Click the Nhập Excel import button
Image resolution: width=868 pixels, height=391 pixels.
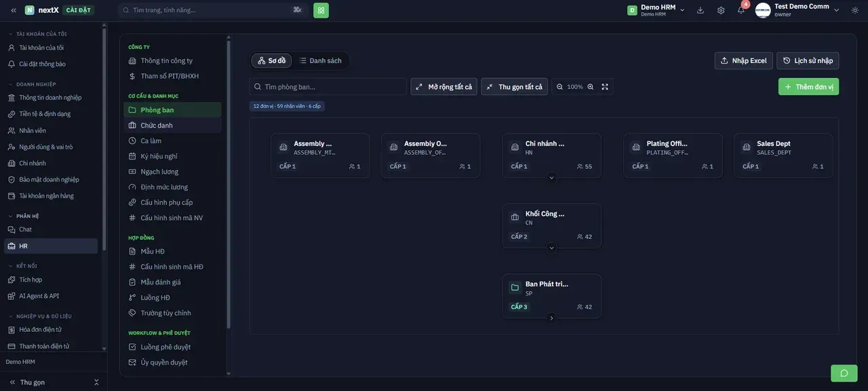point(743,60)
